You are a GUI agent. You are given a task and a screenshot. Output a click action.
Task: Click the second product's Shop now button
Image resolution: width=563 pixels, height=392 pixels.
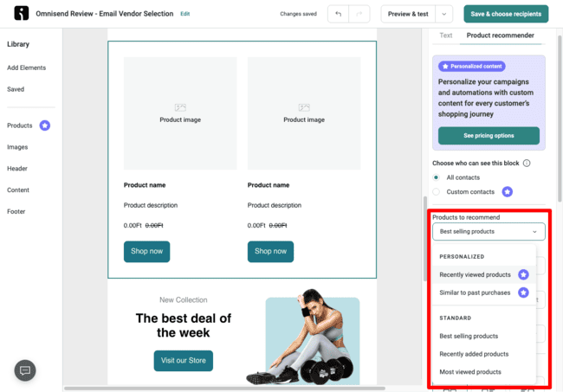270,252
